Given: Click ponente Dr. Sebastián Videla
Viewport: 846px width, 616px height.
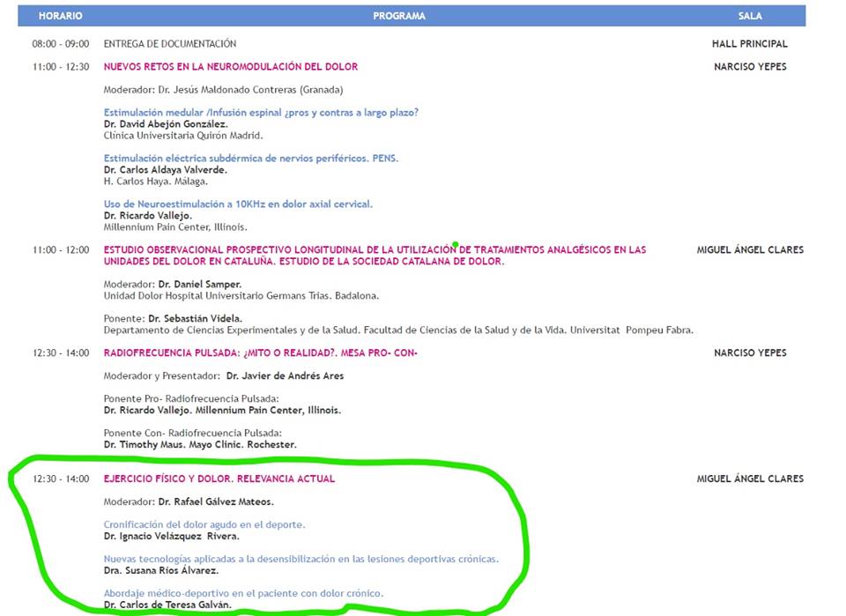Looking at the screenshot, I should [x=196, y=318].
